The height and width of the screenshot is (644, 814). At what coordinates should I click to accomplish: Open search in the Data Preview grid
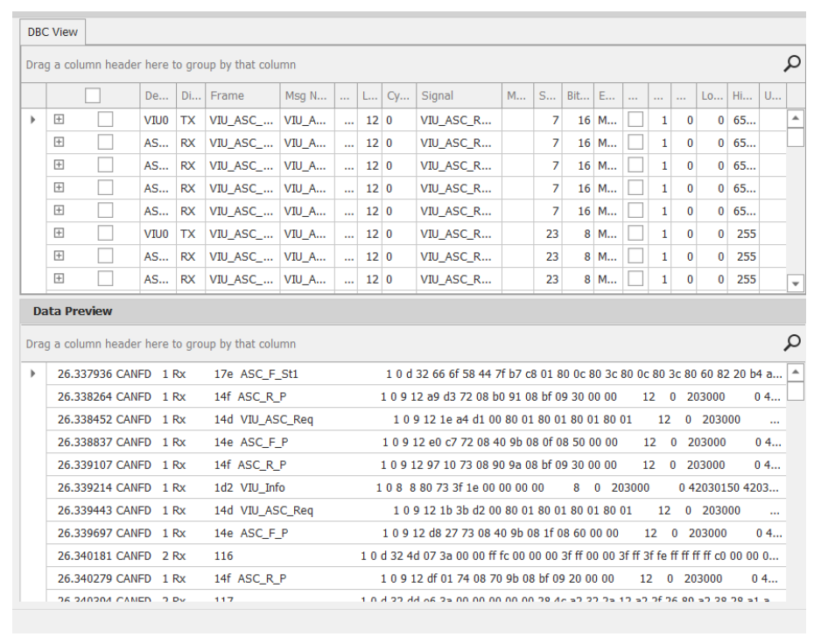[791, 342]
